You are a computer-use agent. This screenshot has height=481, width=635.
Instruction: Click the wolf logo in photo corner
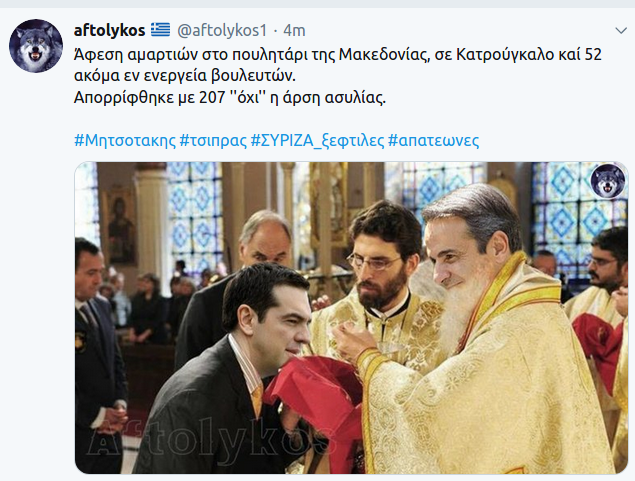tap(607, 181)
